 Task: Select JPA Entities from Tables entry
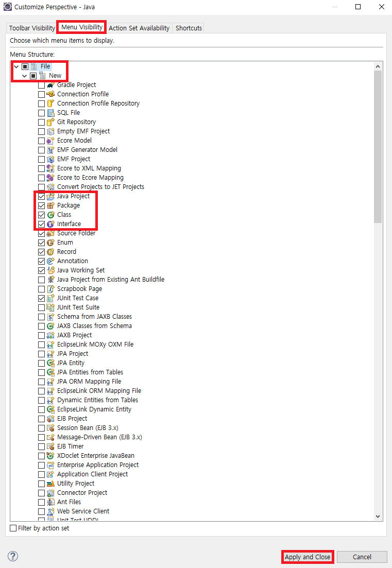point(90,372)
